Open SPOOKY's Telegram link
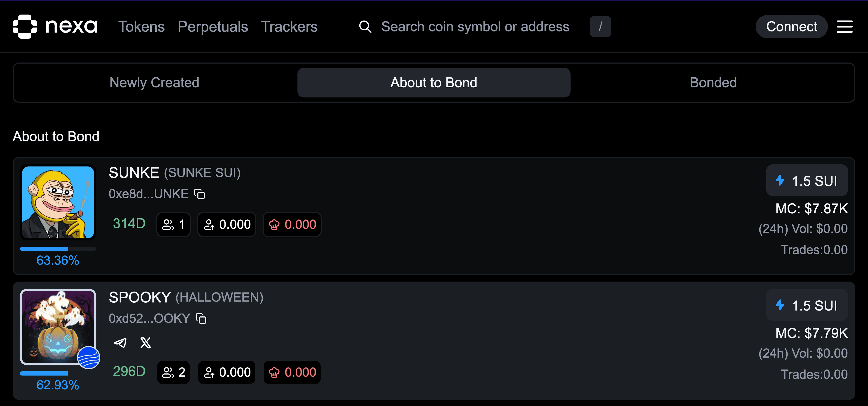Image resolution: width=868 pixels, height=406 pixels. 120,343
